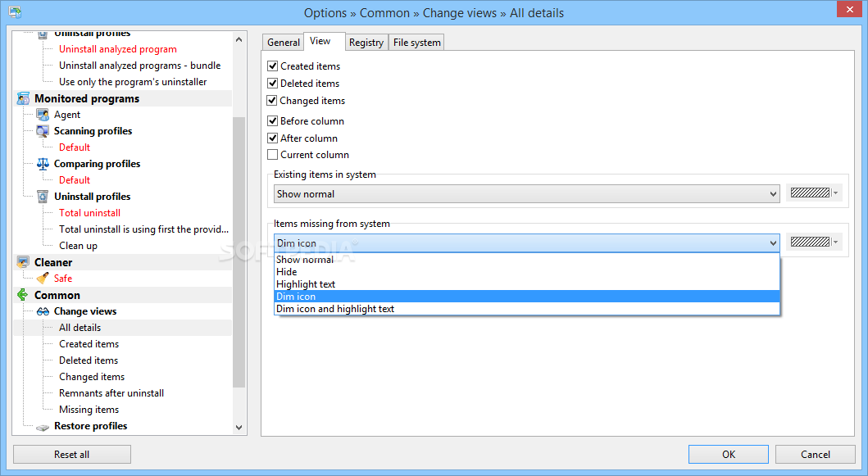Viewport: 868px width, 476px height.
Task: Choose Show normal in the open list
Action: (526, 260)
